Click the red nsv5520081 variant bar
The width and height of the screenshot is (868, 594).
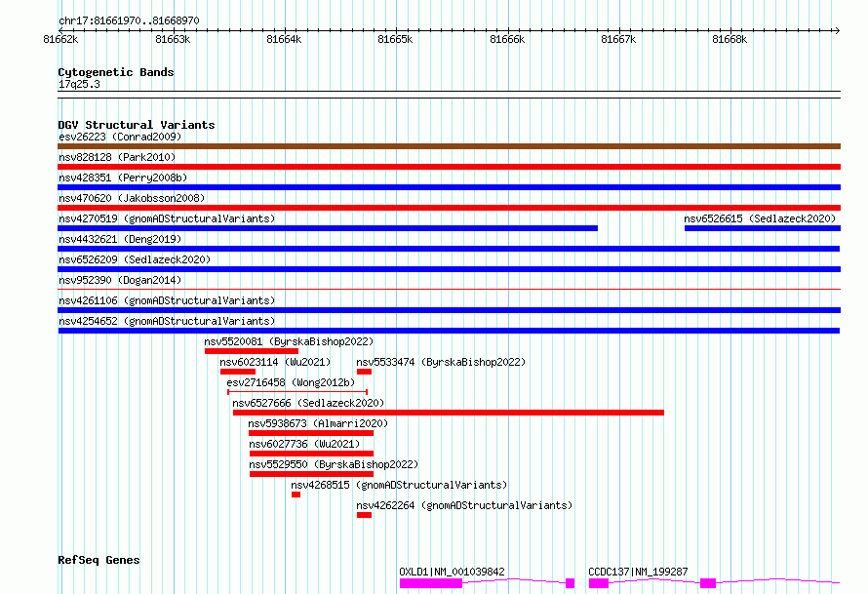pos(252,351)
